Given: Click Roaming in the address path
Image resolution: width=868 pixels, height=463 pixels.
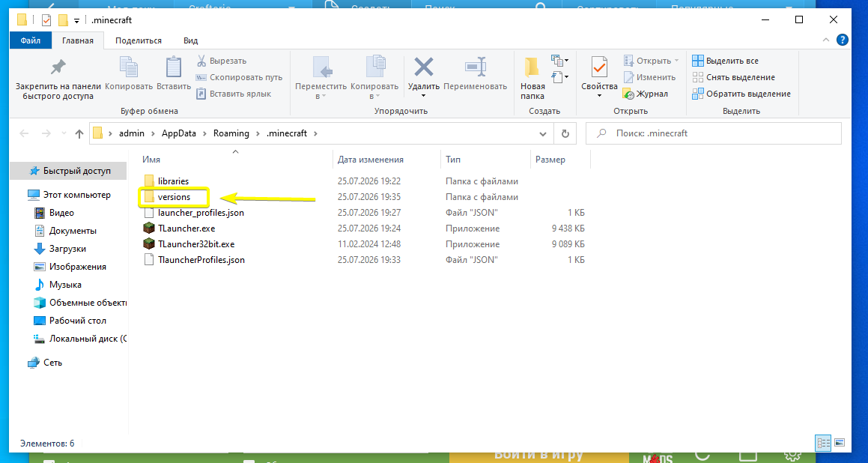Looking at the screenshot, I should tap(231, 133).
